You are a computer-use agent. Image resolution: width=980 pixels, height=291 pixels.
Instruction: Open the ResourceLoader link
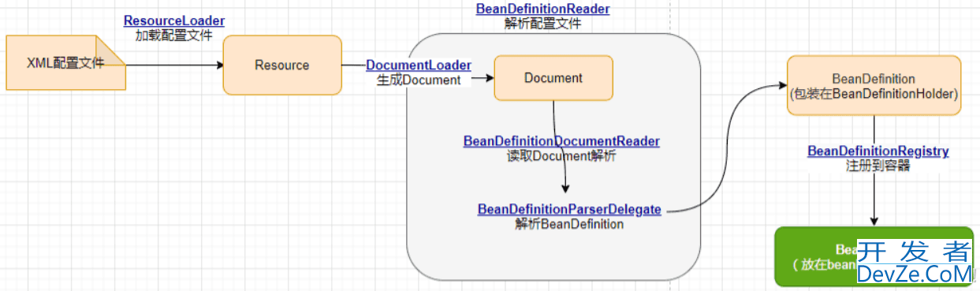pos(174,21)
